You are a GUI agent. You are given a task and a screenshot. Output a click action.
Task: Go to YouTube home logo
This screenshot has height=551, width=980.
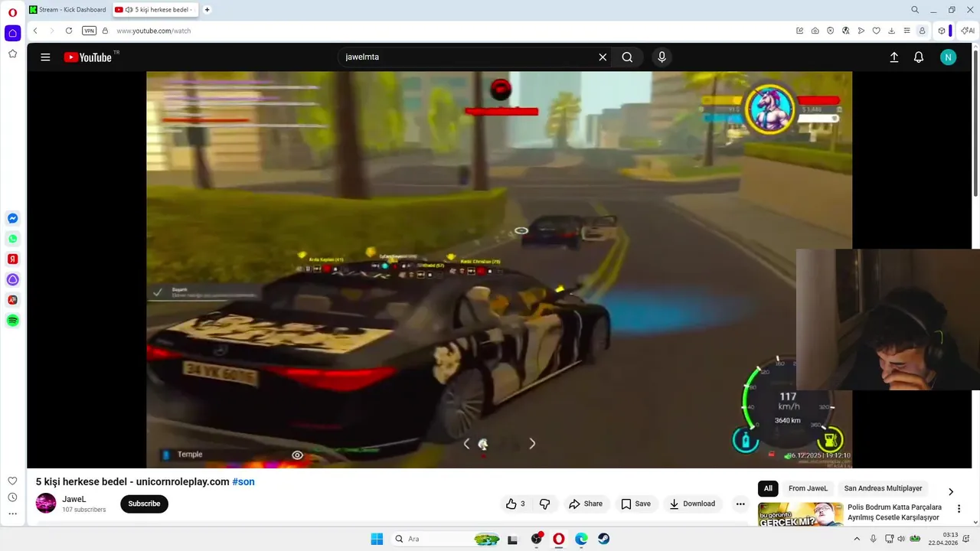[x=88, y=57]
